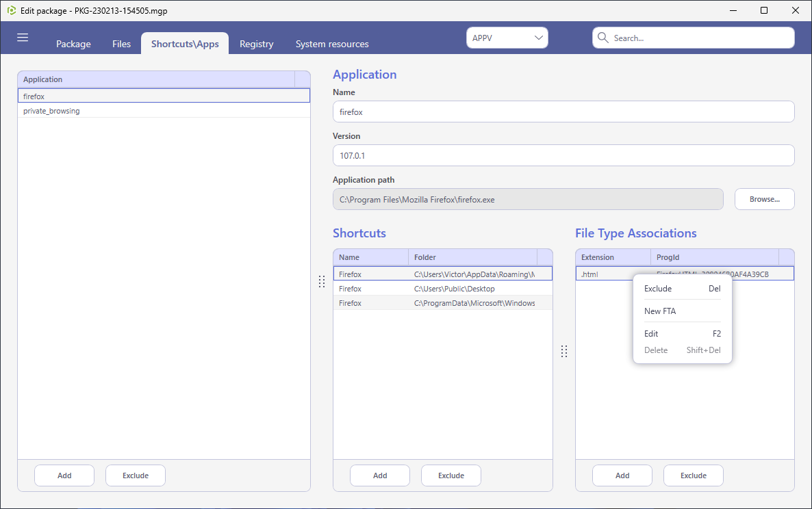Click Add under File Type Associations
The width and height of the screenshot is (812, 509).
pyautogui.click(x=622, y=475)
